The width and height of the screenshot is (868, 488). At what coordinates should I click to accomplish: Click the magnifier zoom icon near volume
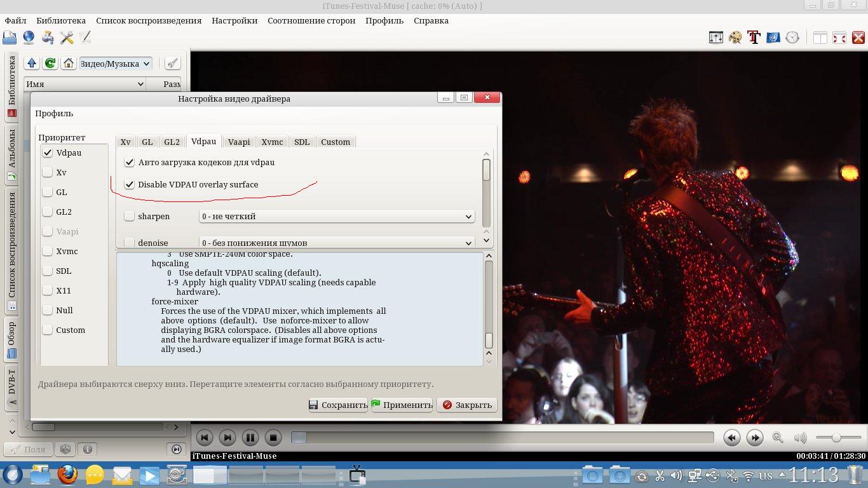pyautogui.click(x=778, y=437)
